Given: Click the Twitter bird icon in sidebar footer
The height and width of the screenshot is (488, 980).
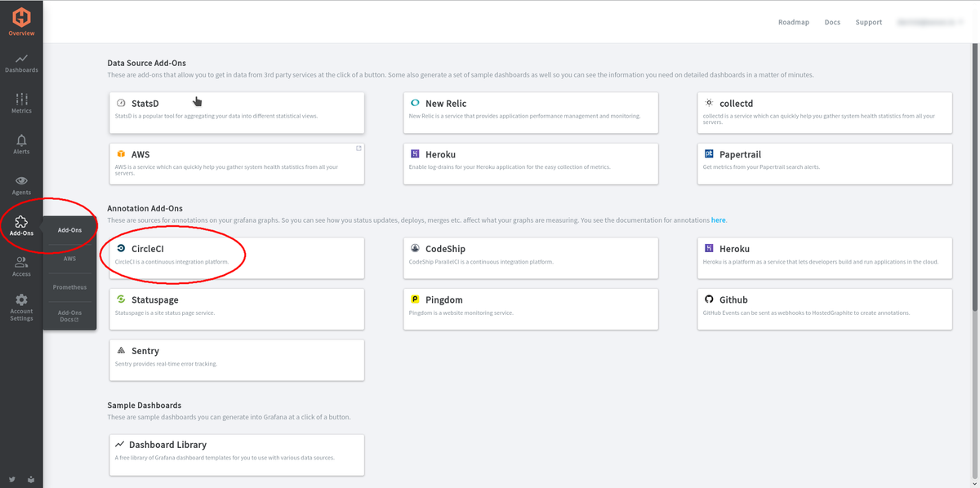Looking at the screenshot, I should tap(12, 479).
